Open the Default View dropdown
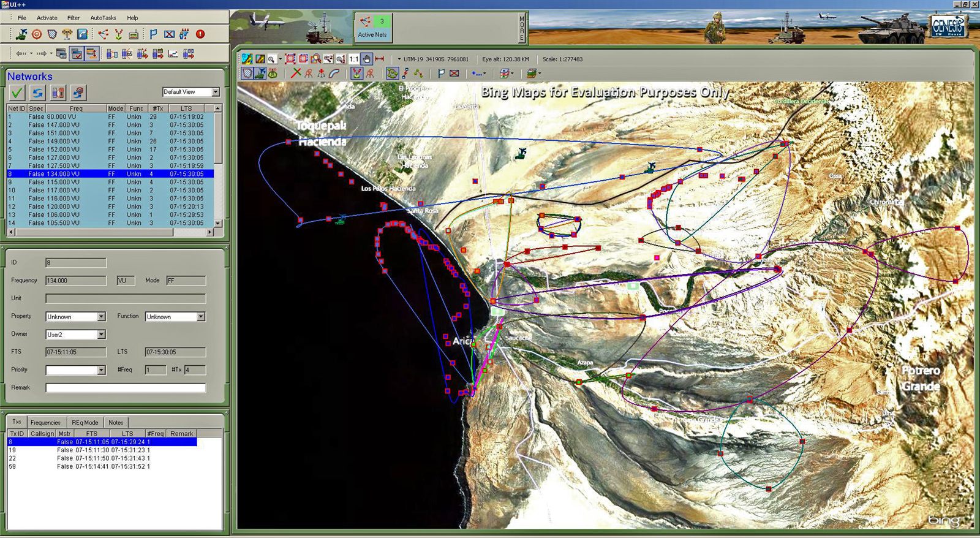980x538 pixels. tap(216, 92)
